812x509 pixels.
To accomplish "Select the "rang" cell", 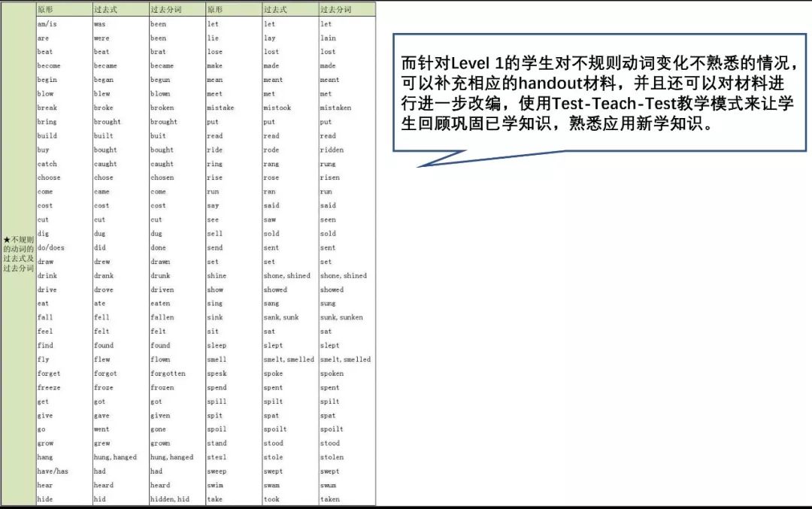I will pyautogui.click(x=271, y=164).
